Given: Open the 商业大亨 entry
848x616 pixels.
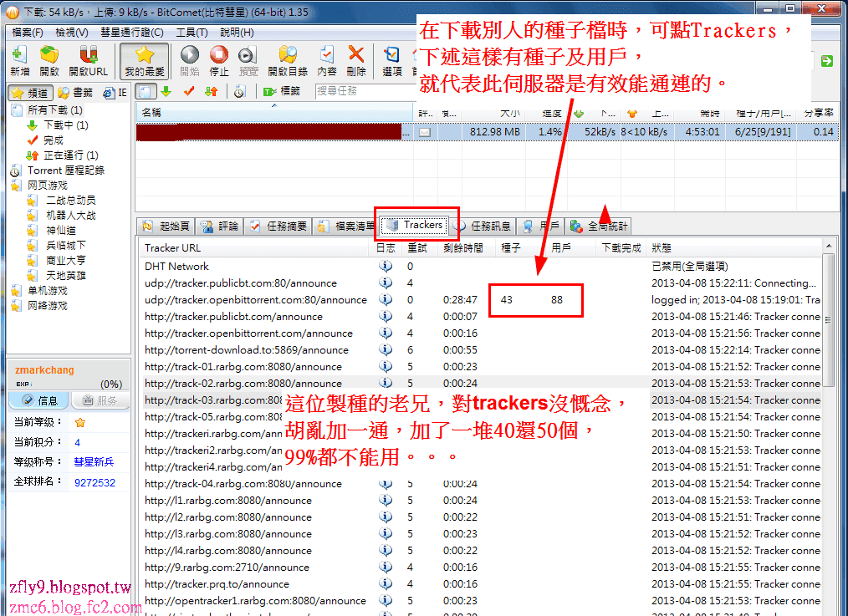Looking at the screenshot, I should 65,261.
